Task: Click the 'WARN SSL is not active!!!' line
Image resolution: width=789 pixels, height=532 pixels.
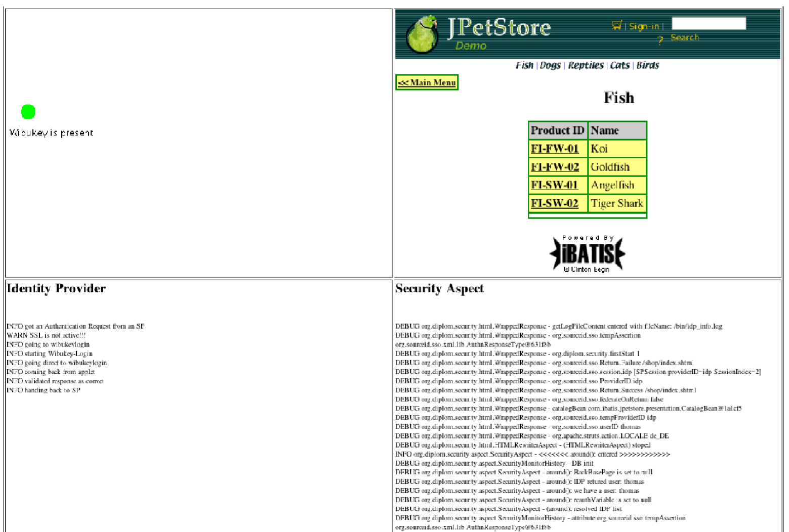Action: click(46, 335)
